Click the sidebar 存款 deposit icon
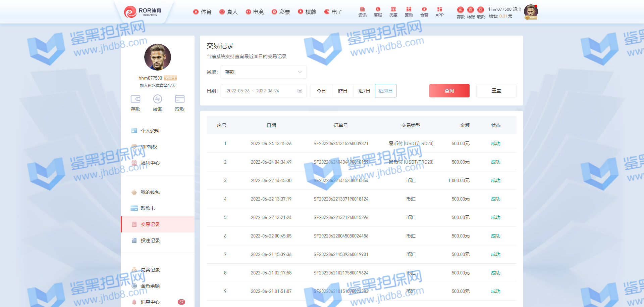 point(136,99)
